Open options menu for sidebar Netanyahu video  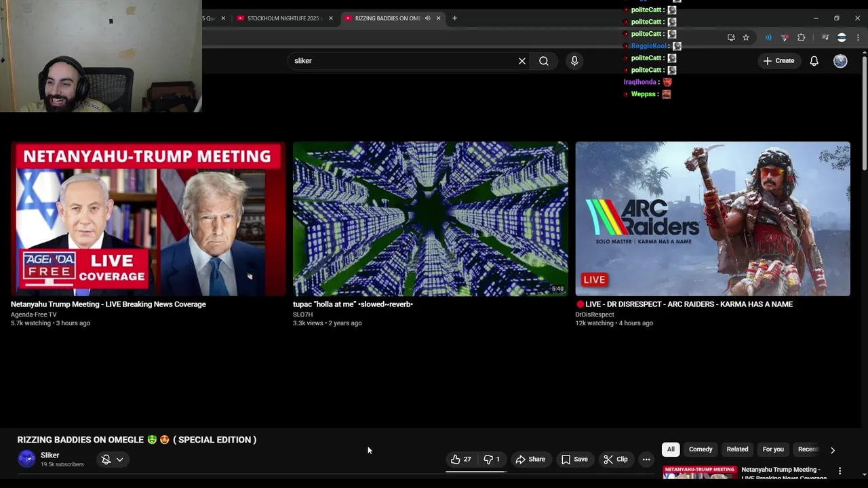(840, 471)
